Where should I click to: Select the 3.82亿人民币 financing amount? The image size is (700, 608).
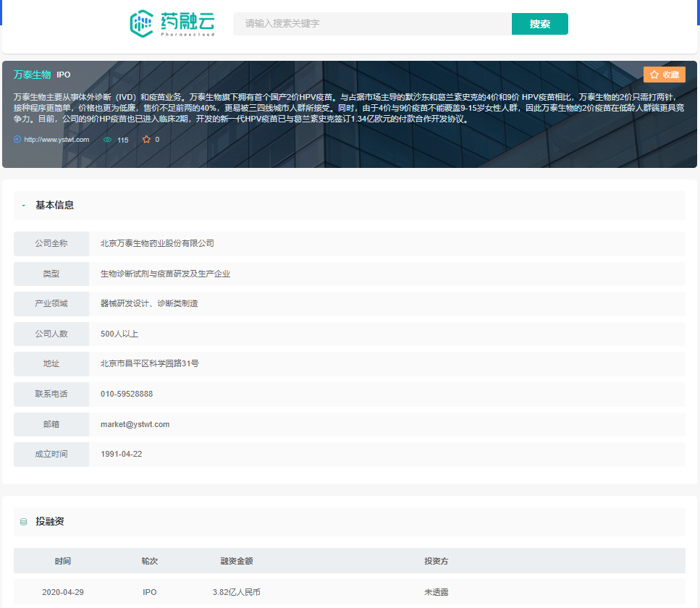(x=237, y=592)
